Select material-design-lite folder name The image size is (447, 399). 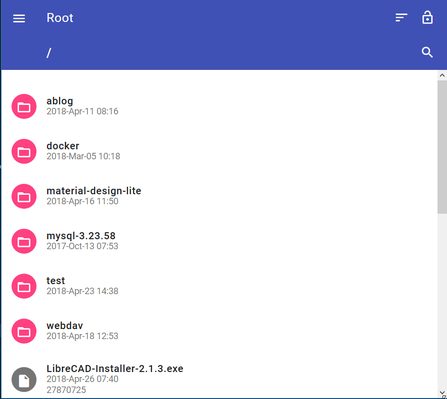click(94, 191)
